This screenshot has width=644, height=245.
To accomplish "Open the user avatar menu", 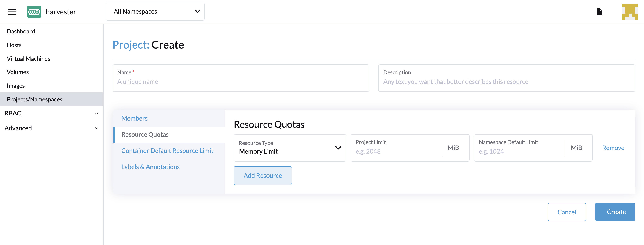I will 630,12.
